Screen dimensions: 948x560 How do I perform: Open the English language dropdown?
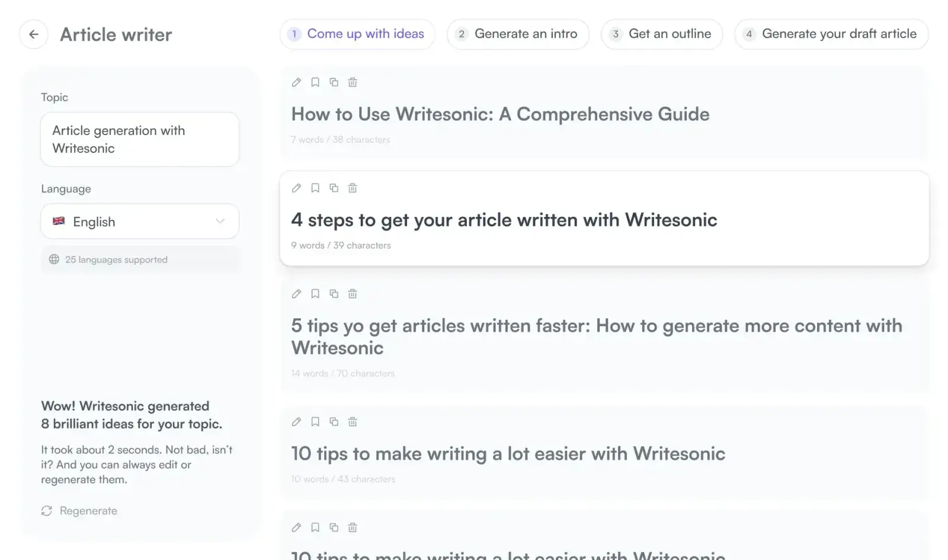pos(139,222)
